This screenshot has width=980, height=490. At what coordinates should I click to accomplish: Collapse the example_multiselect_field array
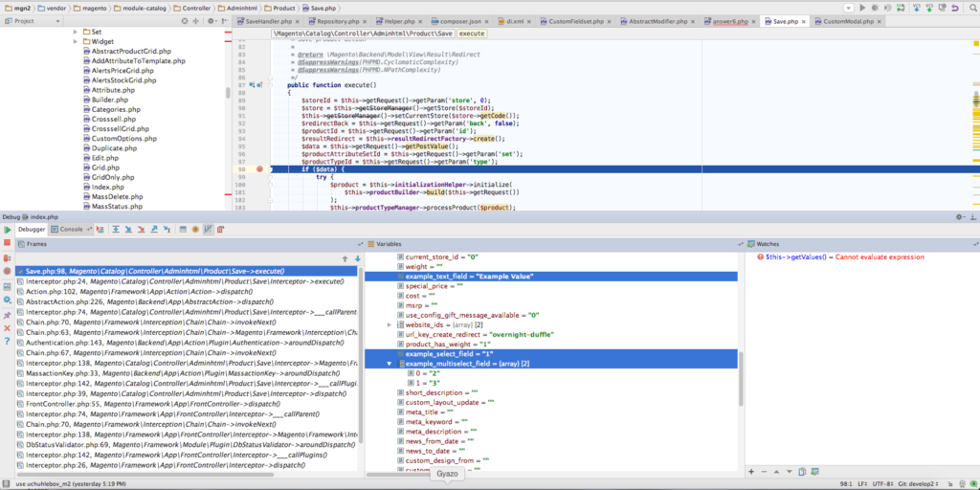[389, 364]
